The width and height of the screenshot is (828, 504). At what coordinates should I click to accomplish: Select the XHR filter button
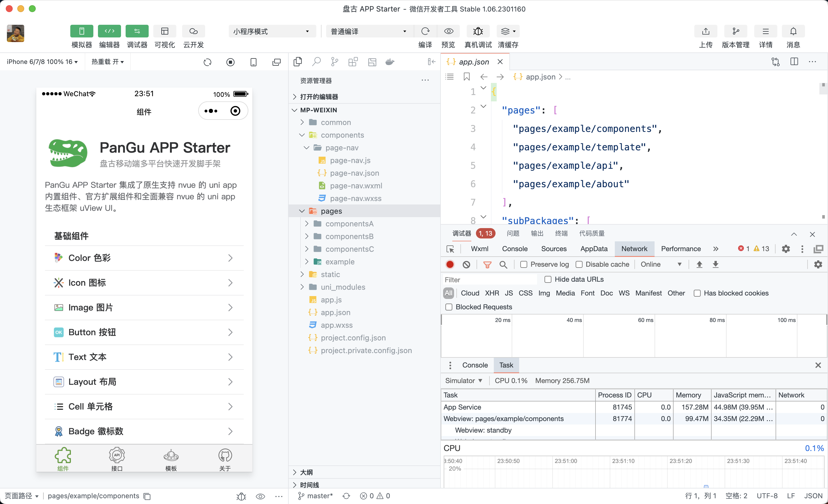point(491,293)
